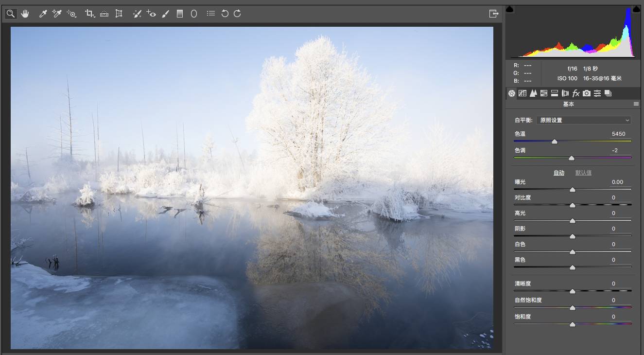The height and width of the screenshot is (355, 644).
Task: Click the 白色 slider handle
Action: pyautogui.click(x=573, y=252)
